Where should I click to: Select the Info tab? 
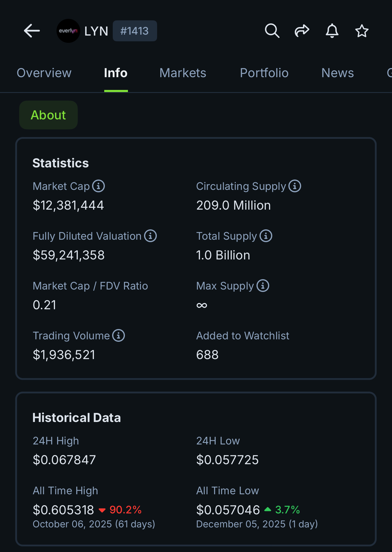(x=116, y=73)
